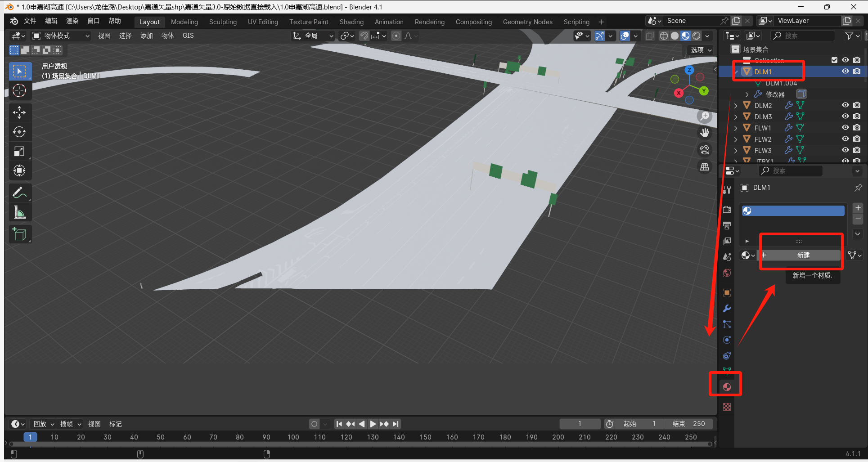The image size is (868, 462).
Task: Select the 3D Cursor tool
Action: click(x=19, y=90)
